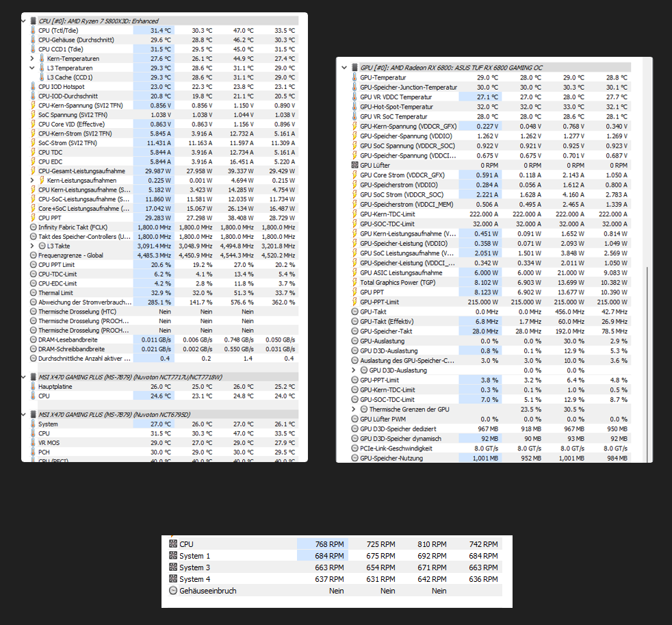Click the 215.000 W current value of GPU-PPT-Limit

point(483,302)
